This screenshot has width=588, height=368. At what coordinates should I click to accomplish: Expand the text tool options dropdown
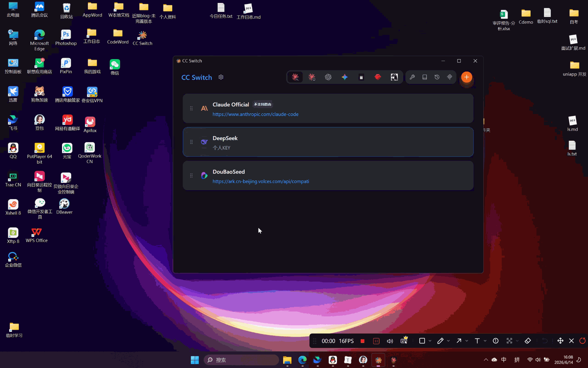pos(485,341)
